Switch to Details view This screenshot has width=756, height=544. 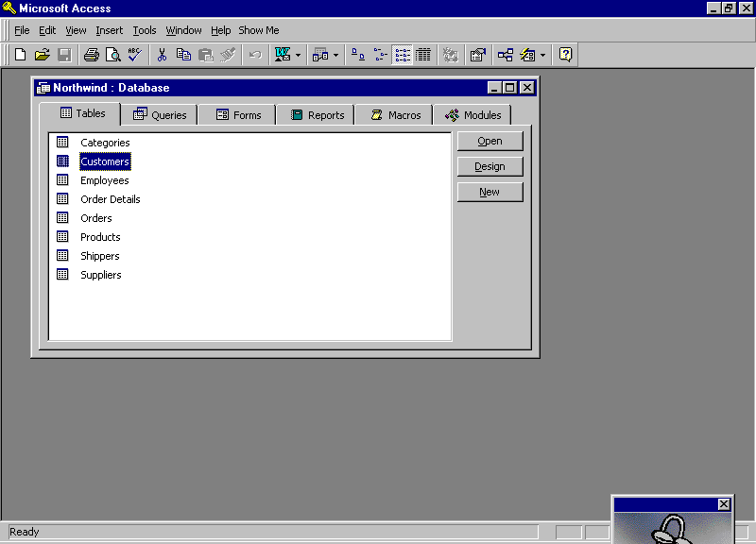[424, 55]
